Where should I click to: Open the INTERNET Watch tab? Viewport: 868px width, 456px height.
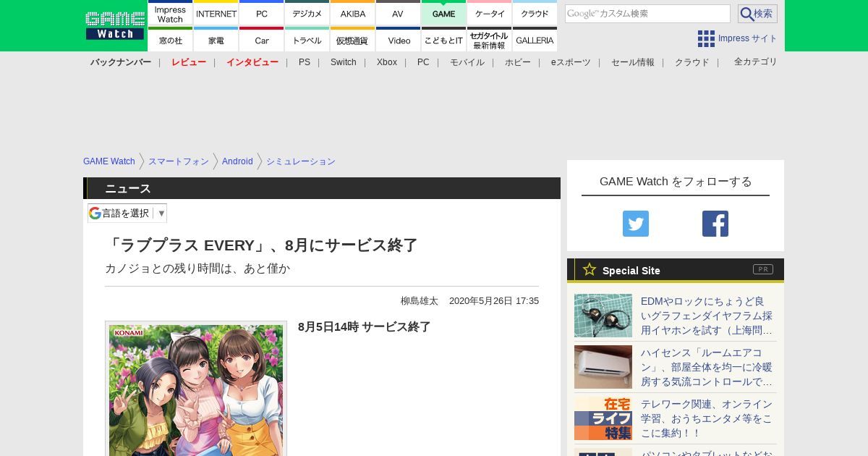click(216, 13)
